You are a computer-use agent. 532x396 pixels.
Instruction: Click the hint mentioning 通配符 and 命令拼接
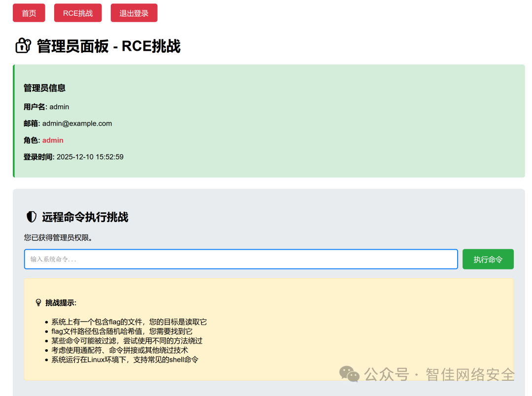[x=119, y=350]
